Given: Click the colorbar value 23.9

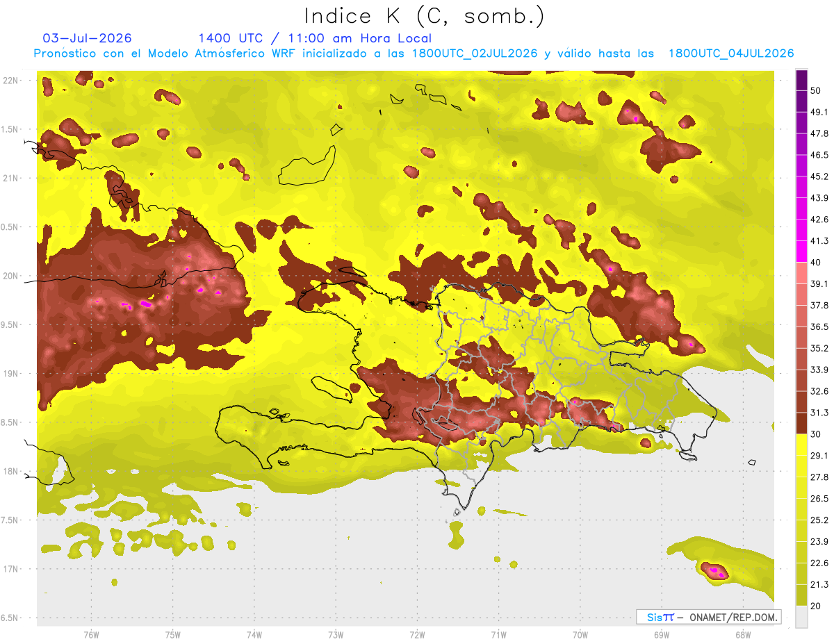Looking at the screenshot, I should pos(820,542).
